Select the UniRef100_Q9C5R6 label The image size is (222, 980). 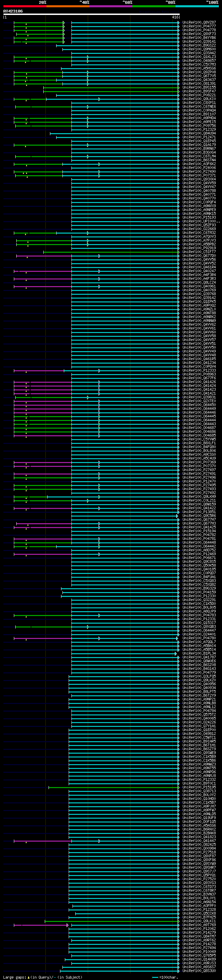pyautogui.click(x=199, y=516)
